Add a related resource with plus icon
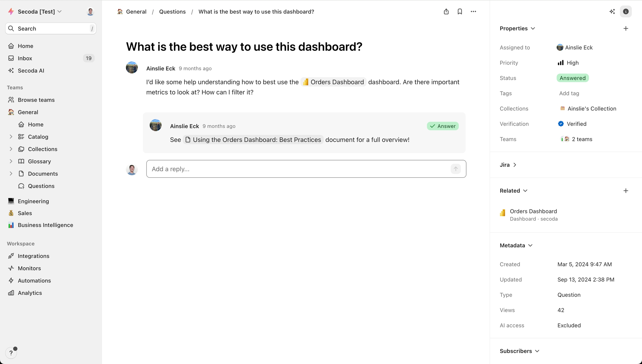Viewport: 642px width, 364px height. [x=626, y=191]
